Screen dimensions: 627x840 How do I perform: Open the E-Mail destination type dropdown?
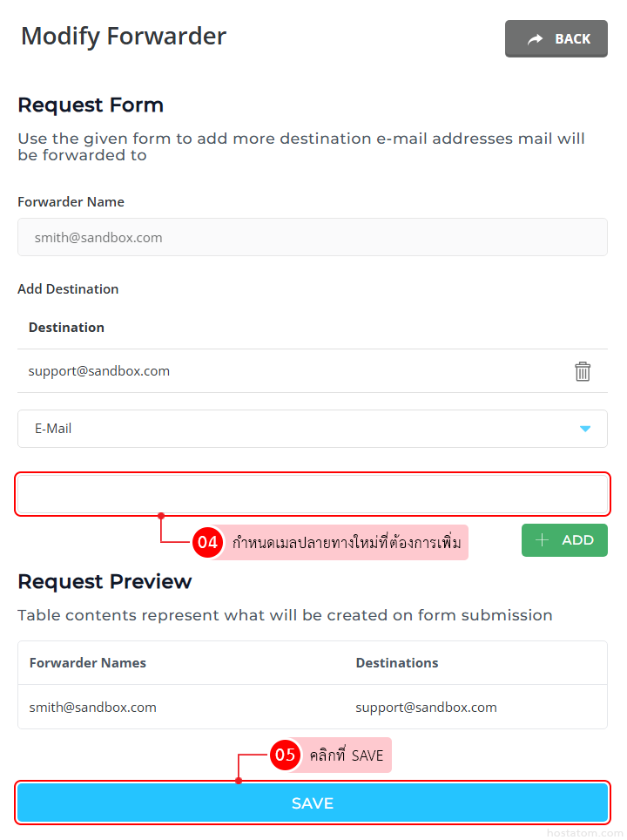click(x=312, y=429)
